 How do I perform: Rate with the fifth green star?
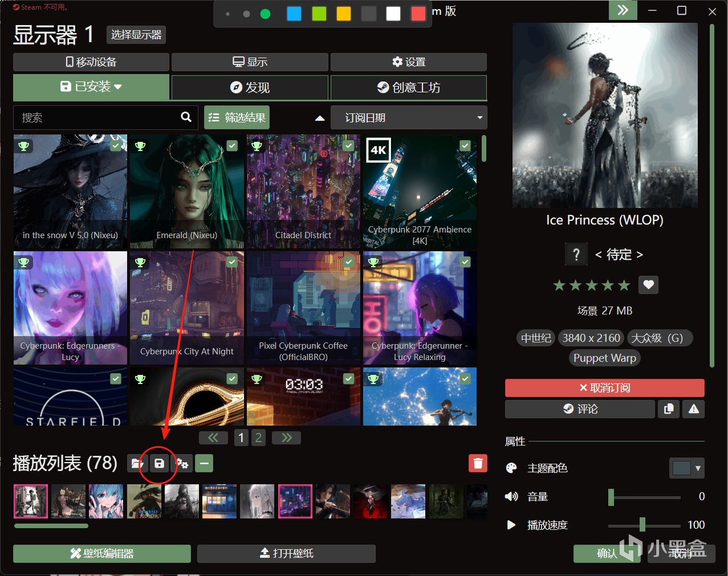624,285
